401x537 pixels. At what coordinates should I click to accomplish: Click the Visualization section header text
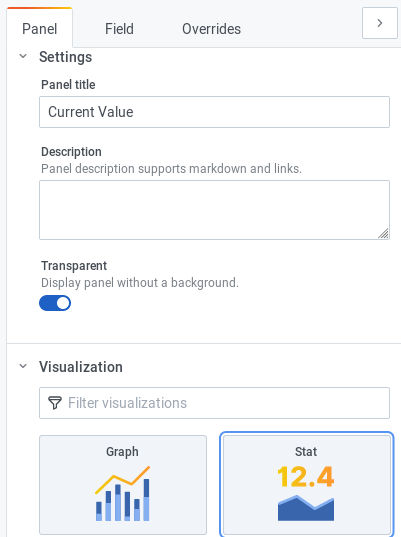[x=81, y=367]
